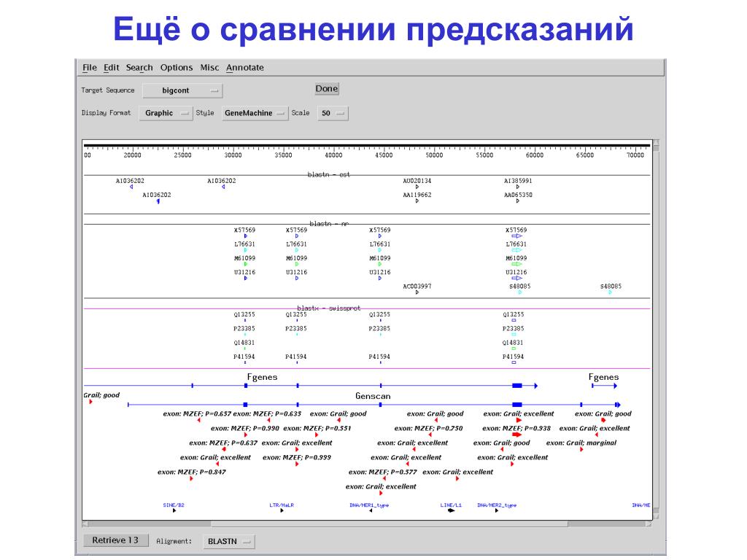Open Display Format dropdown showing Graphic
The height and width of the screenshot is (560, 747).
166,113
